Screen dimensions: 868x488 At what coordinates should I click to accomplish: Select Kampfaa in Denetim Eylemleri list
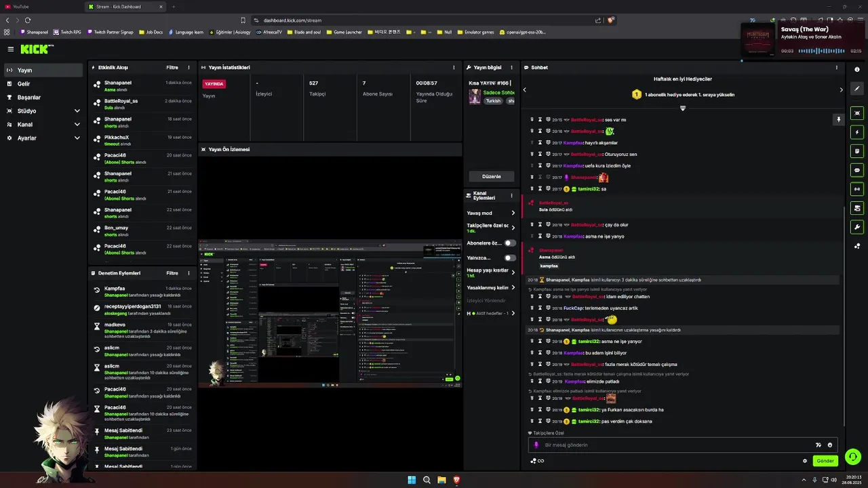pyautogui.click(x=142, y=291)
